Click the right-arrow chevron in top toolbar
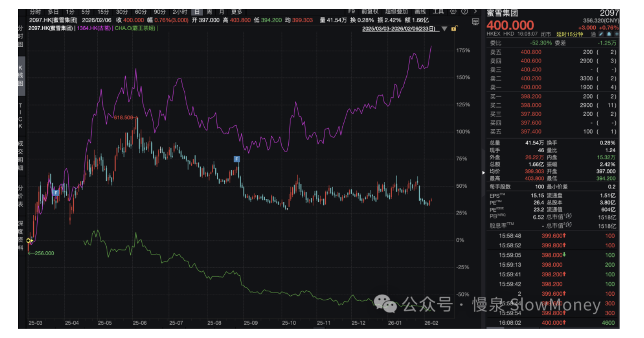 pos(475,12)
